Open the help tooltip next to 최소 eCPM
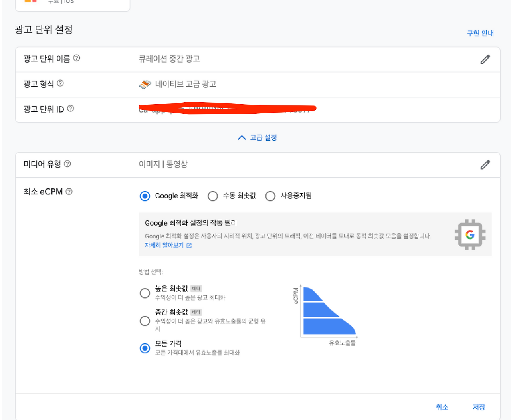This screenshot has width=511, height=420. click(x=69, y=192)
